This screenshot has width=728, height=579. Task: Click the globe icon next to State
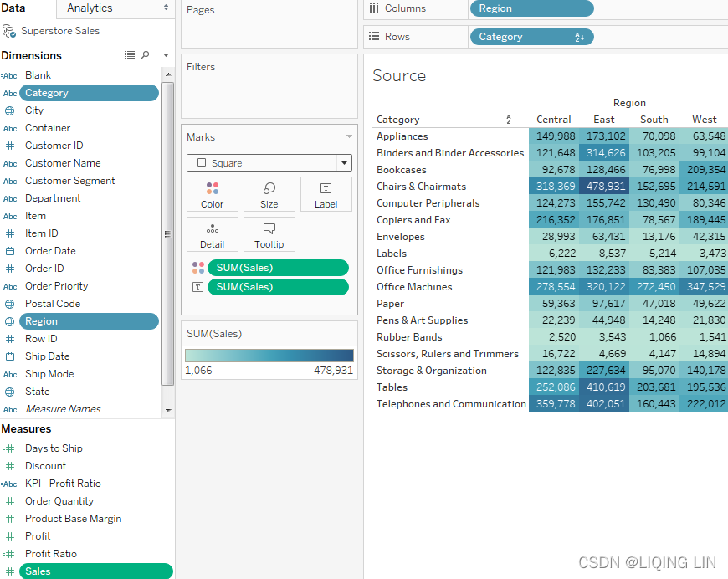pyautogui.click(x=10, y=392)
